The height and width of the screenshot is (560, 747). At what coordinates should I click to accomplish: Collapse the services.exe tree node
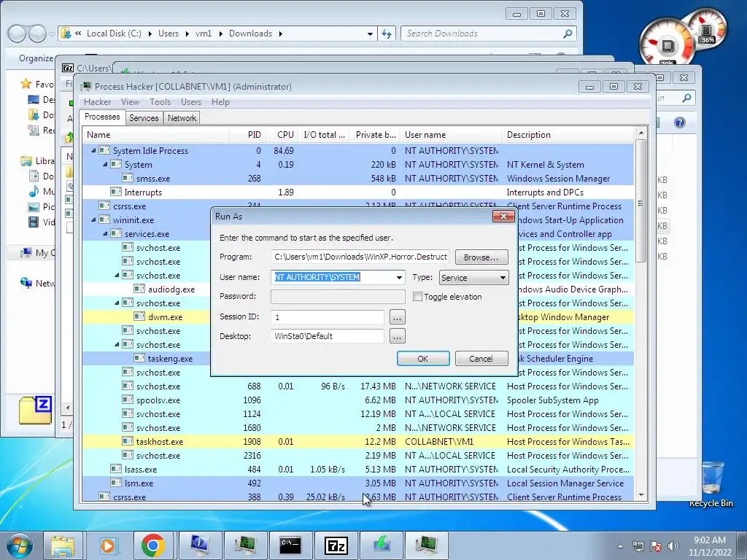point(105,234)
